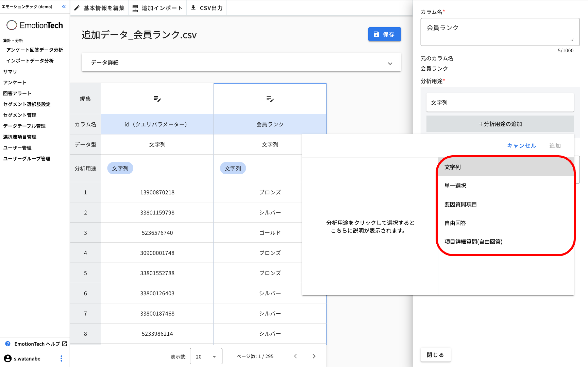Choose 要因質問項目 option

click(x=460, y=205)
